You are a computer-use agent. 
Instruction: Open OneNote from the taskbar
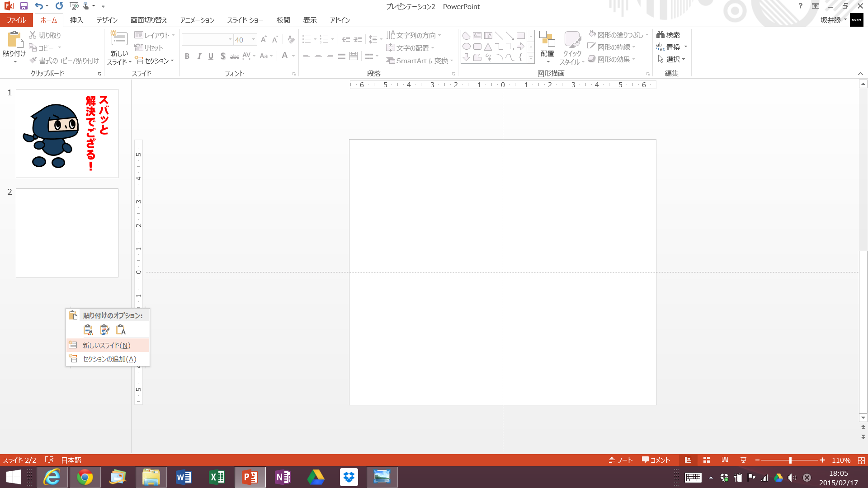pyautogui.click(x=283, y=477)
